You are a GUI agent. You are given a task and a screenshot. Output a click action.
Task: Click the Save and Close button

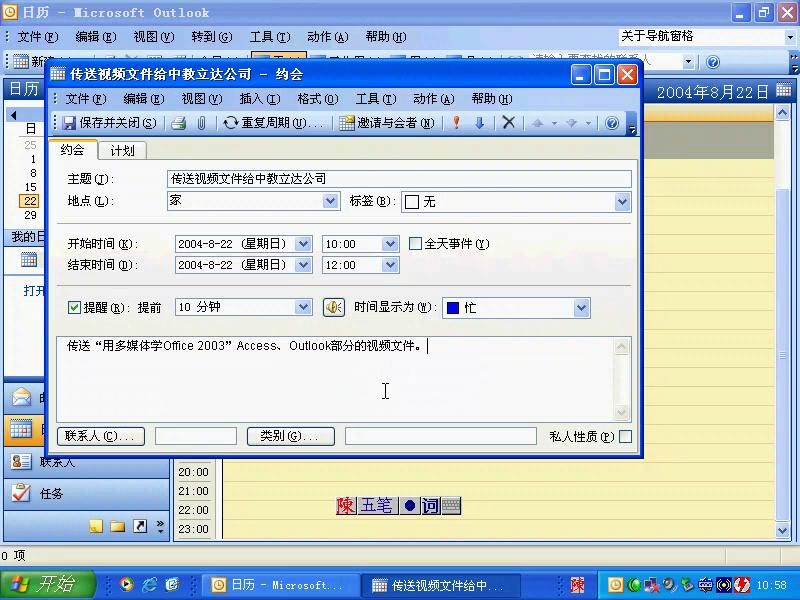(x=109, y=123)
